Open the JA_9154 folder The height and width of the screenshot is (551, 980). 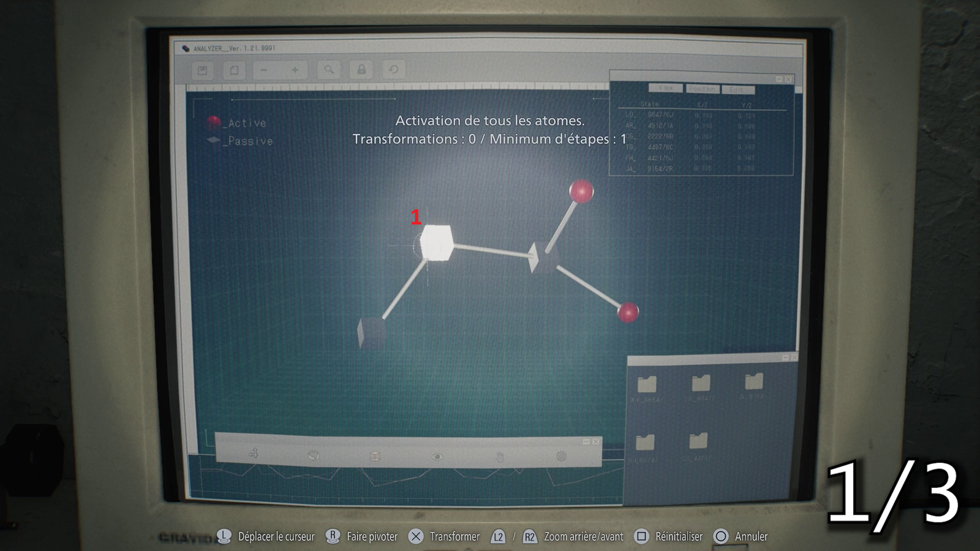(x=753, y=383)
